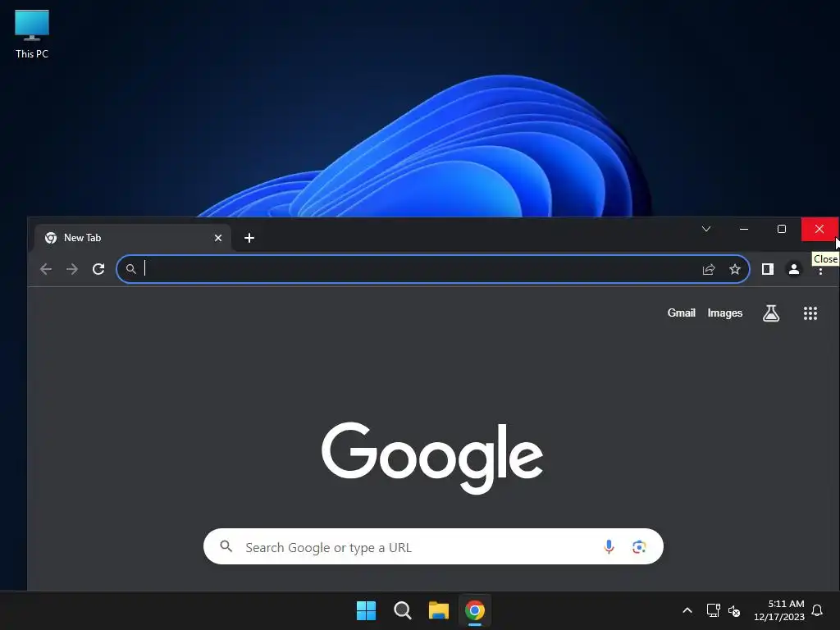
Task: Click the magnifier icon in Google search box
Action: pos(226,546)
